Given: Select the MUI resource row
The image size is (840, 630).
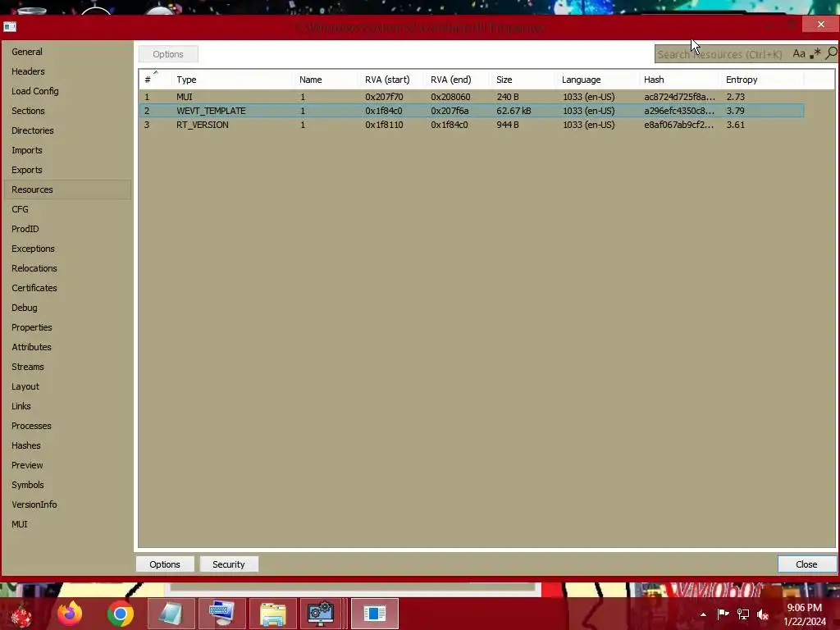Looking at the screenshot, I should pyautogui.click(x=472, y=97).
